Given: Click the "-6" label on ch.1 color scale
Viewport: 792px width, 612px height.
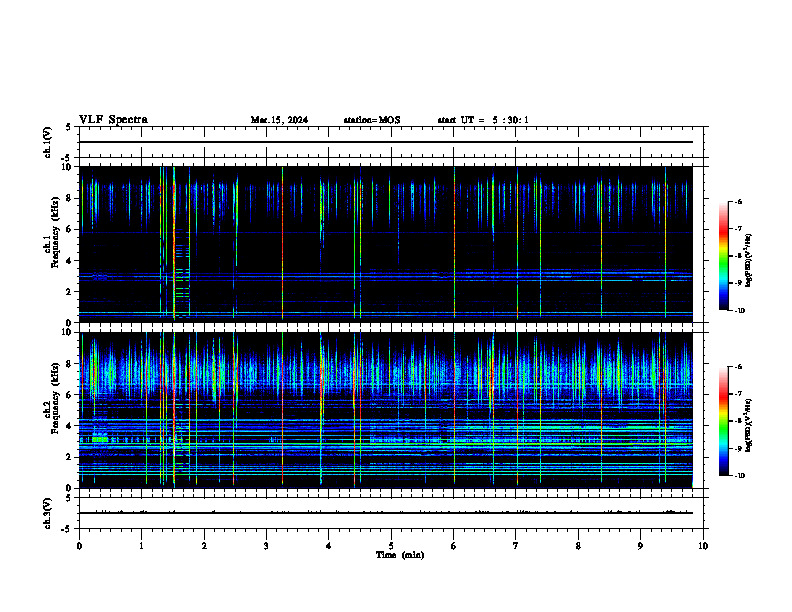Looking at the screenshot, I should [738, 202].
